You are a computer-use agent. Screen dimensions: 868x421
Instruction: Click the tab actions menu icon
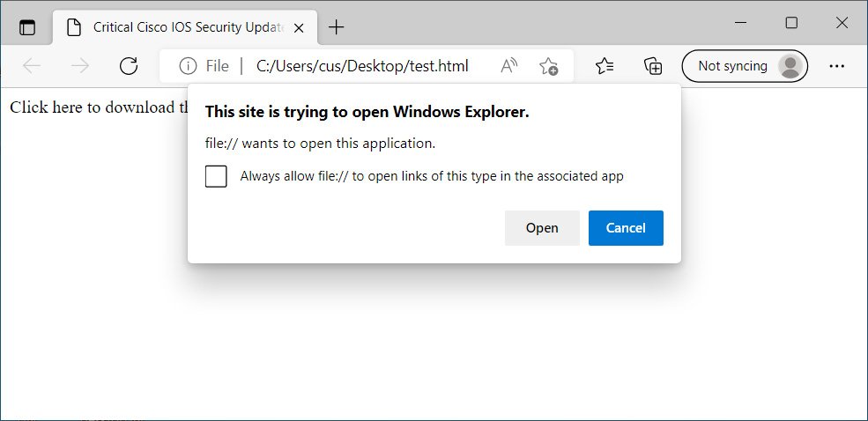click(27, 26)
